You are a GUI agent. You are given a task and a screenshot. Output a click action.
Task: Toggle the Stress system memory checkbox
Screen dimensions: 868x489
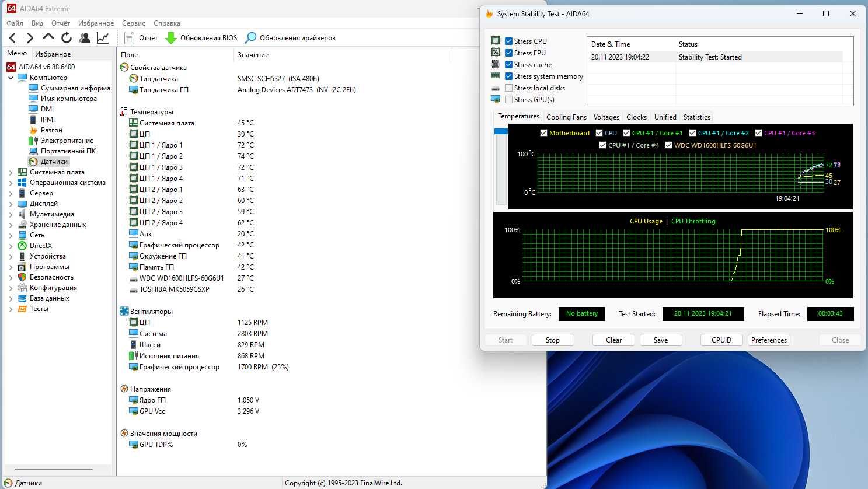508,76
